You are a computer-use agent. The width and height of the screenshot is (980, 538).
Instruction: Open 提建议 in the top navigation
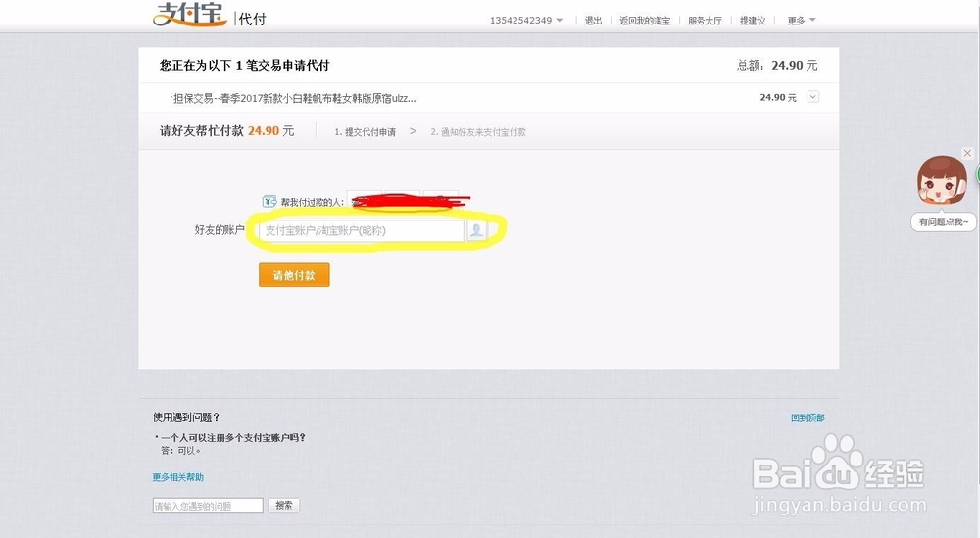click(753, 21)
